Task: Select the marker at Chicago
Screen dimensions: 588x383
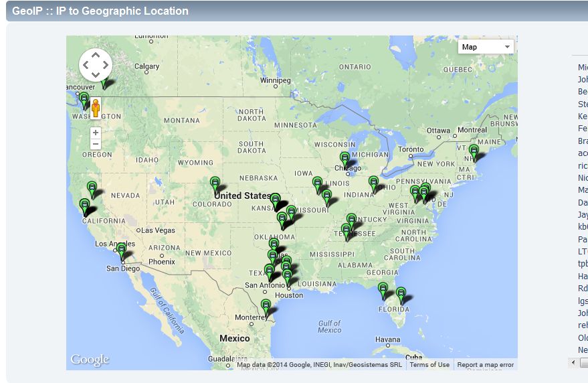Action: tap(345, 159)
